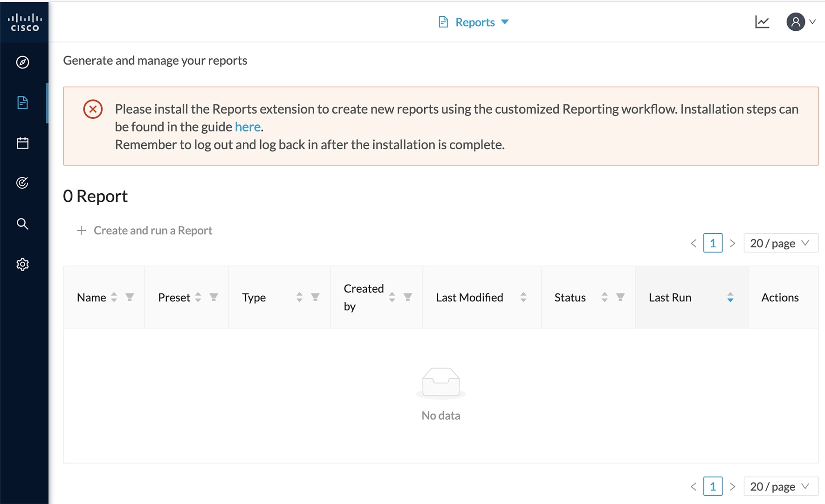Toggle sorting on the Last Modified column

click(523, 297)
